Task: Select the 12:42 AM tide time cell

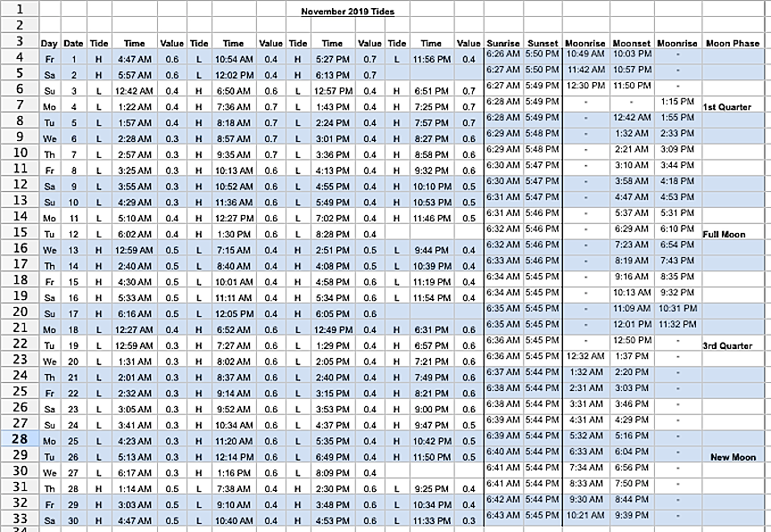Action: pos(134,91)
